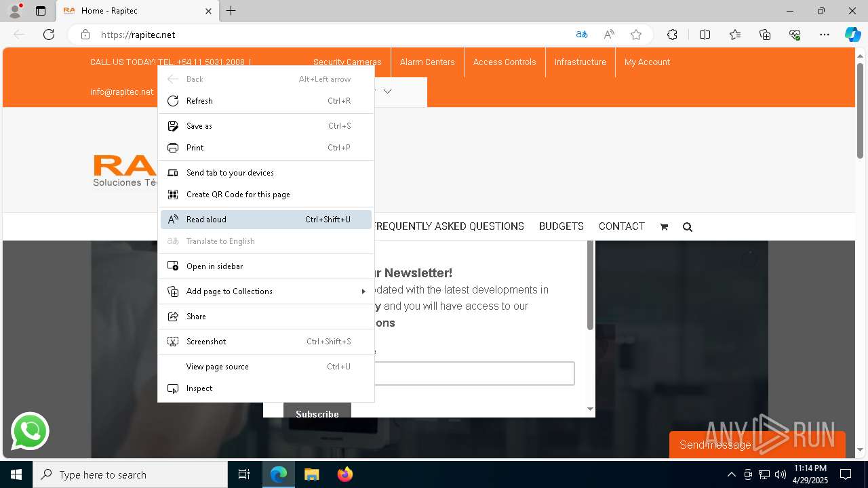Viewport: 868px width, 488px height.
Task: Choose Share from context menu
Action: click(x=266, y=317)
